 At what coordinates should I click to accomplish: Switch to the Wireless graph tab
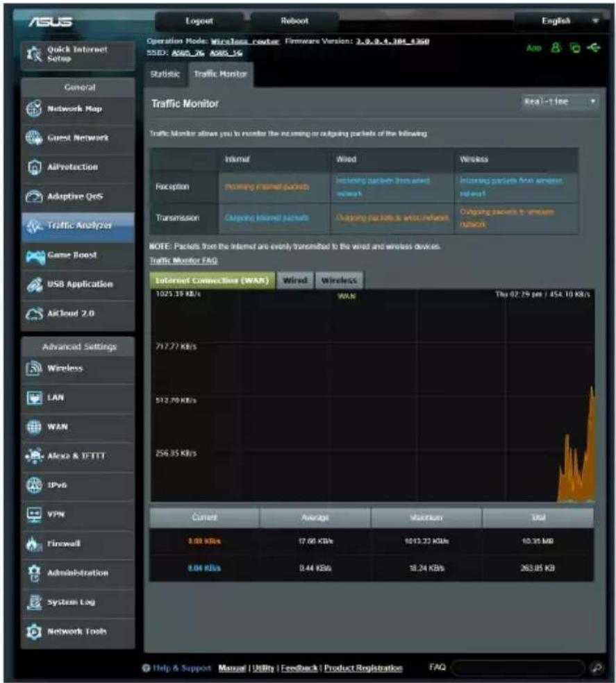coord(339,280)
